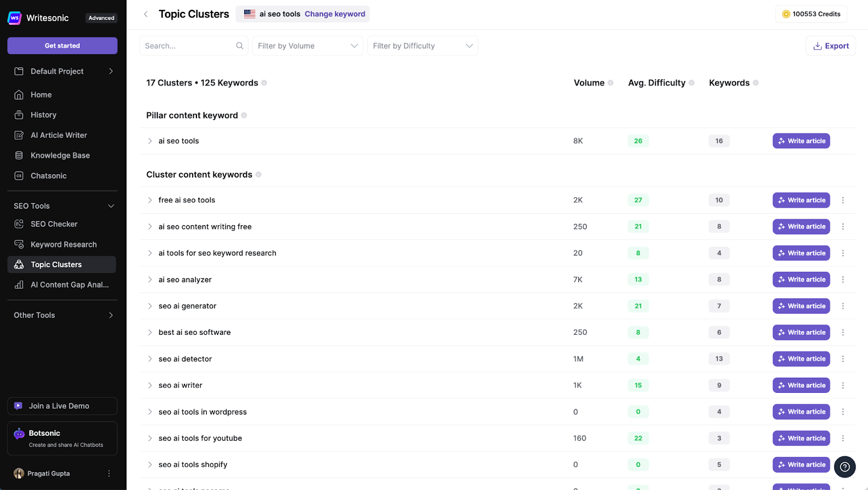Expand the ai seo analyzer cluster
The height and width of the screenshot is (490, 868).
click(150, 279)
